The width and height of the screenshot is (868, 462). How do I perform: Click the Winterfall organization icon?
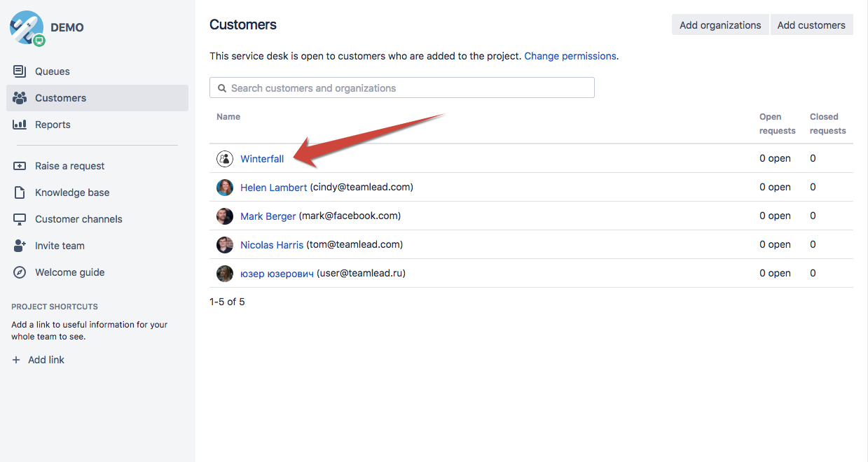tap(224, 159)
